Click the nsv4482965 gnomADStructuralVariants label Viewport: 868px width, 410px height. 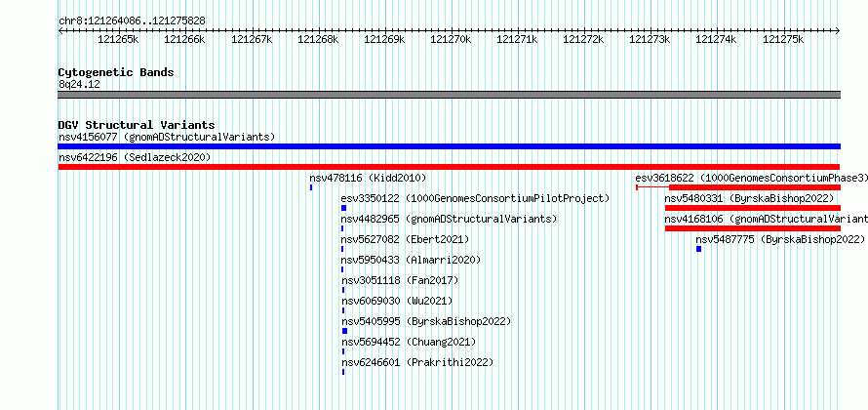pos(449,219)
